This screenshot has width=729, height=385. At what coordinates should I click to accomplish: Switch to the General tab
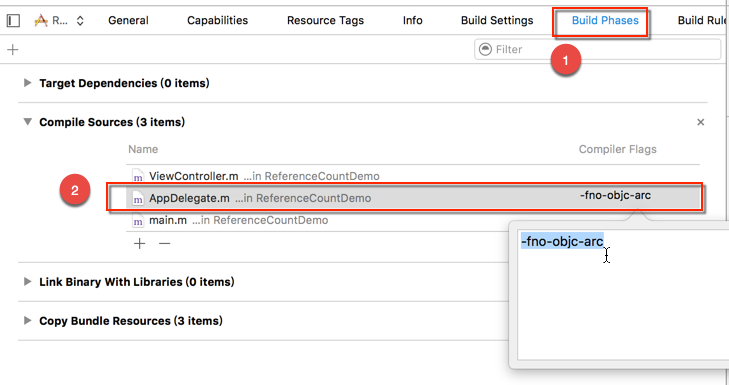pos(128,20)
